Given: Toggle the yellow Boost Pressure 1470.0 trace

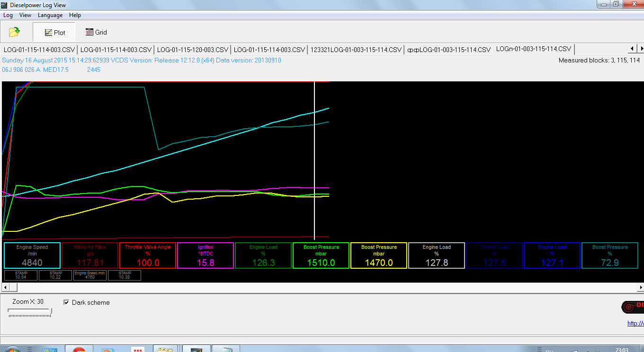Looking at the screenshot, I should tap(379, 255).
